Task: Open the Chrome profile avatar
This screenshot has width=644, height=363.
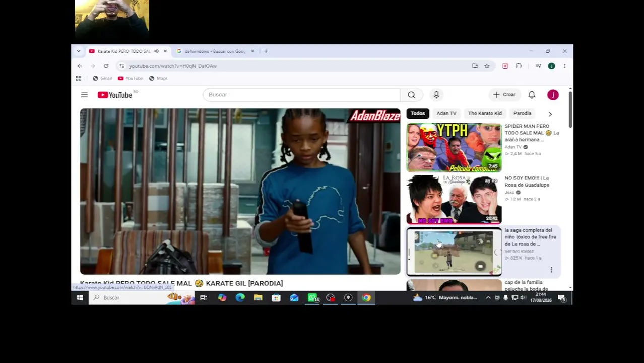Action: [x=551, y=66]
